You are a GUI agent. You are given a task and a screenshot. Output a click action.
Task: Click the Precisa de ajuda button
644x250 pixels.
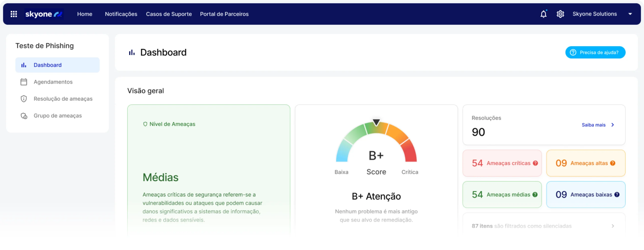595,52
